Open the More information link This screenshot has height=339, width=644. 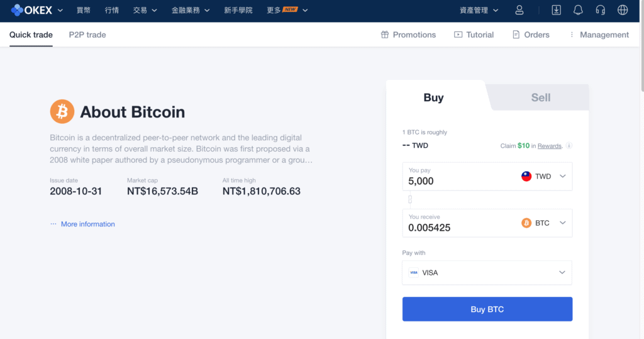(87, 224)
